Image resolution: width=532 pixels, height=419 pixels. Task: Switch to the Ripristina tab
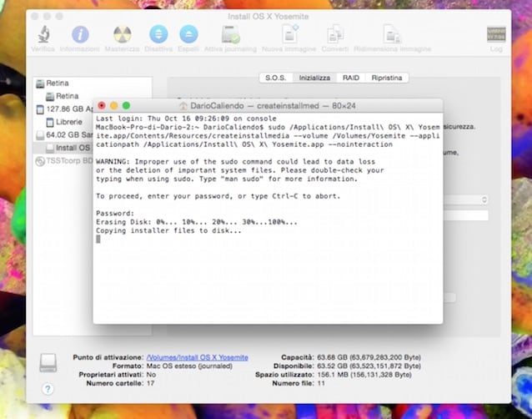coord(387,78)
